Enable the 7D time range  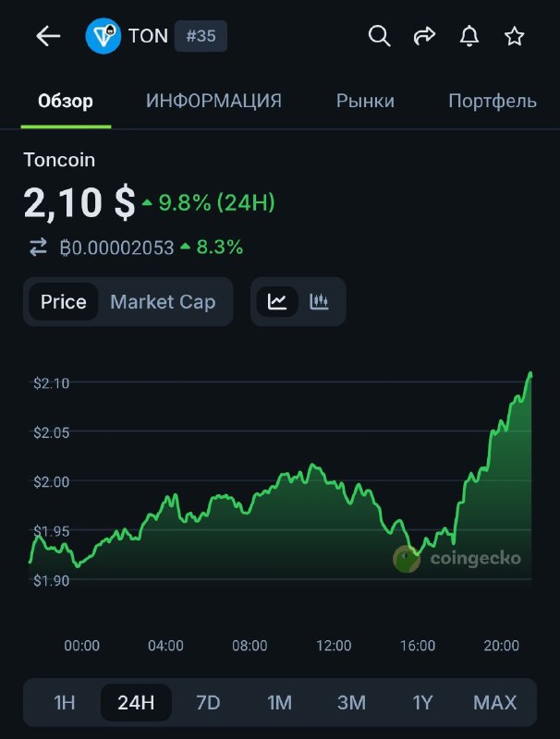pyautogui.click(x=208, y=703)
